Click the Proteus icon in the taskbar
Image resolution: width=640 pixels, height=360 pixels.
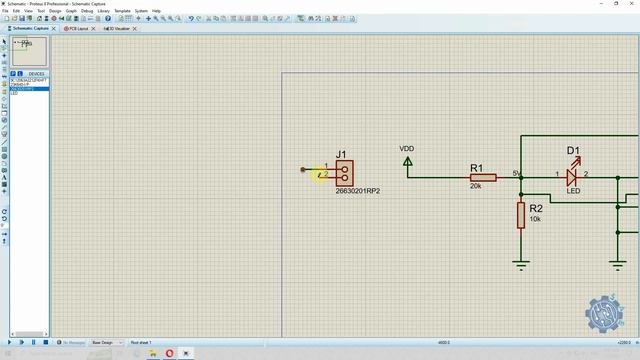[x=186, y=353]
